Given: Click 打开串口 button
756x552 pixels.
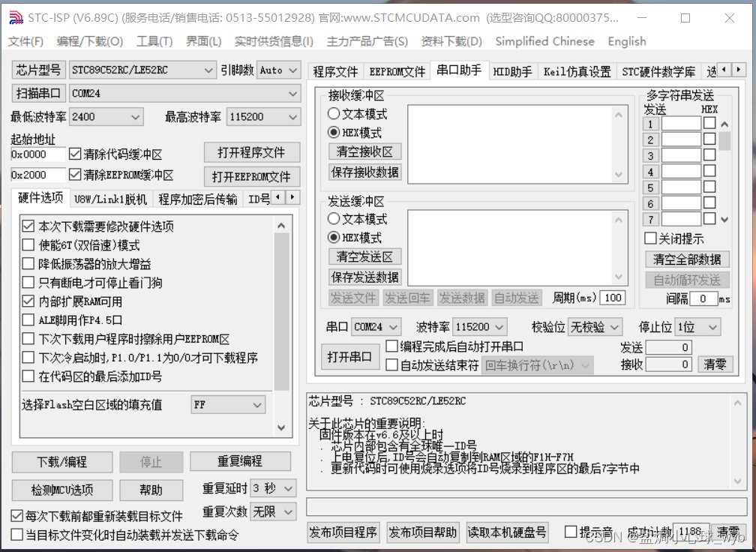Looking at the screenshot, I should click(349, 357).
